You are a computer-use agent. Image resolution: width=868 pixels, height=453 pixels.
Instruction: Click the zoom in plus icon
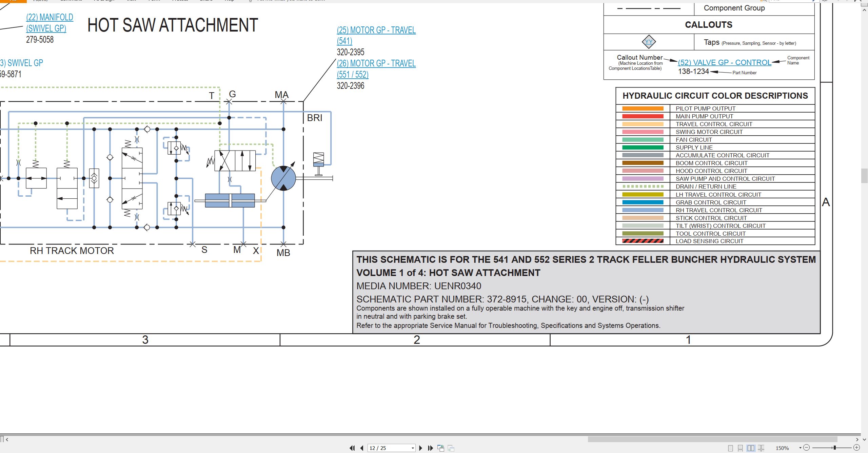coord(856,448)
